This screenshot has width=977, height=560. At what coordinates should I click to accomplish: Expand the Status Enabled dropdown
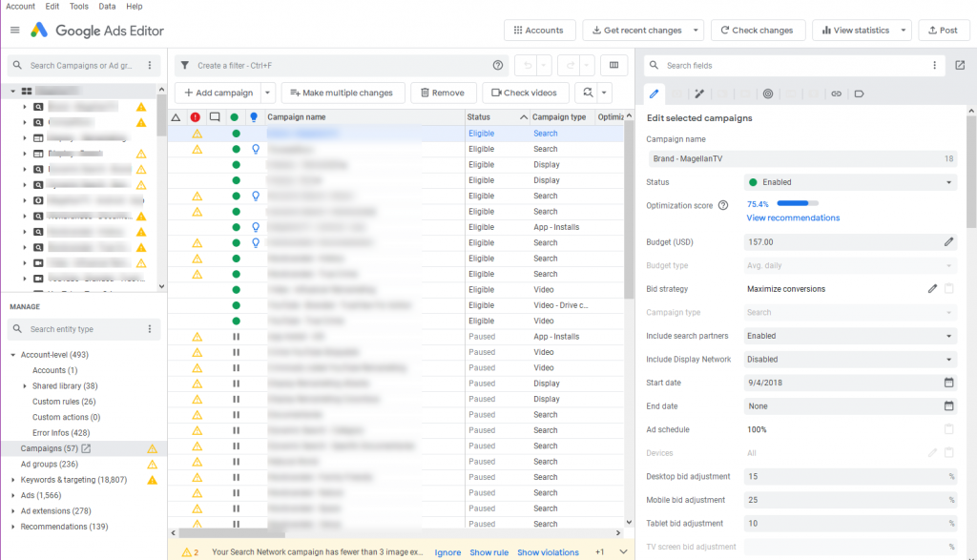(x=948, y=182)
